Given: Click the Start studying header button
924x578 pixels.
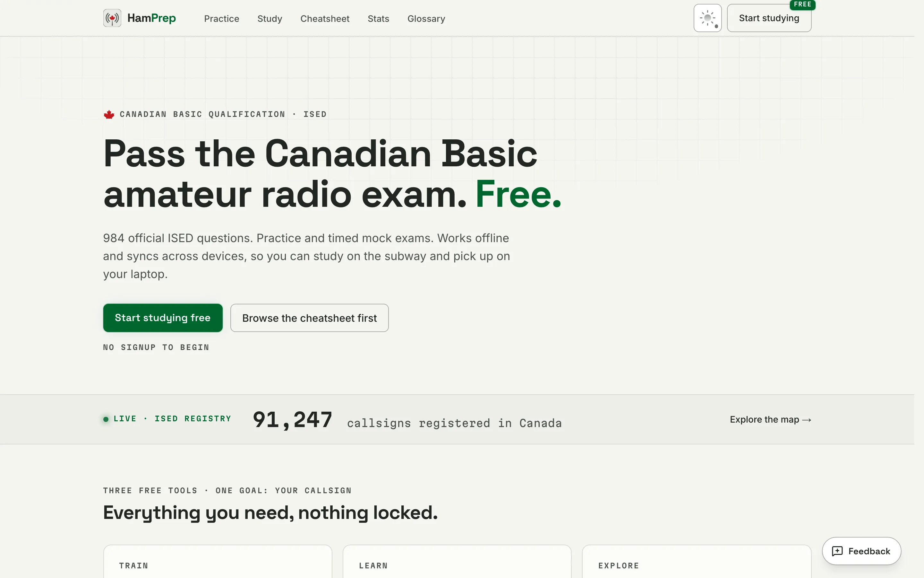Looking at the screenshot, I should [x=769, y=18].
